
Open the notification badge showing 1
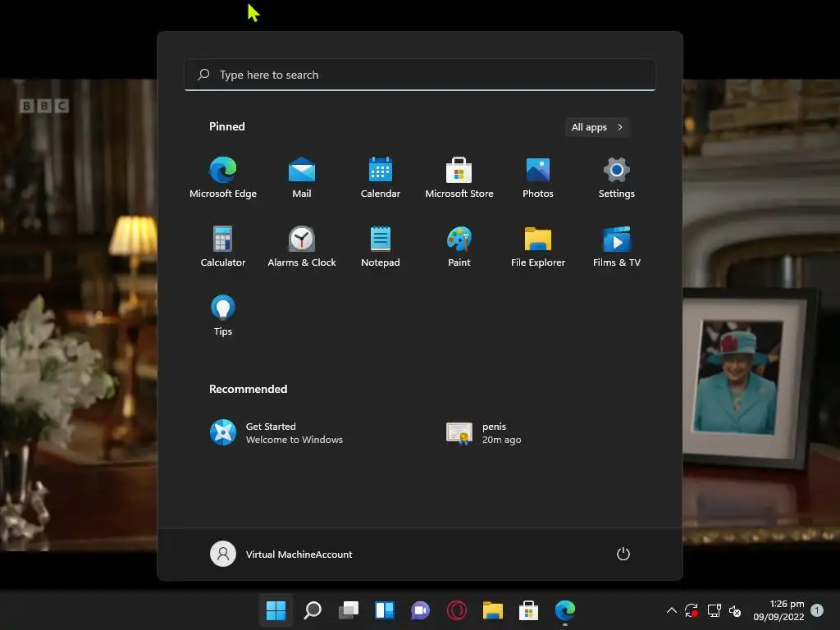(817, 610)
